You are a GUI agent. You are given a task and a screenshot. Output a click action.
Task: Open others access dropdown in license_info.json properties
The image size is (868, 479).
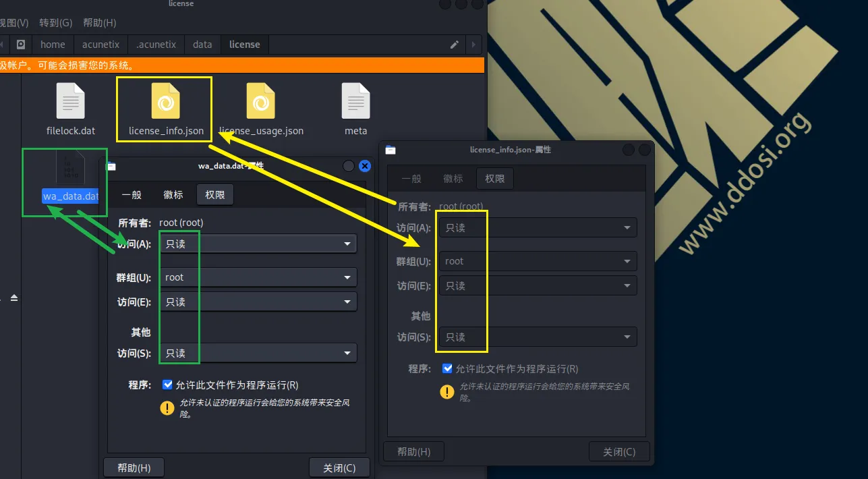point(538,337)
